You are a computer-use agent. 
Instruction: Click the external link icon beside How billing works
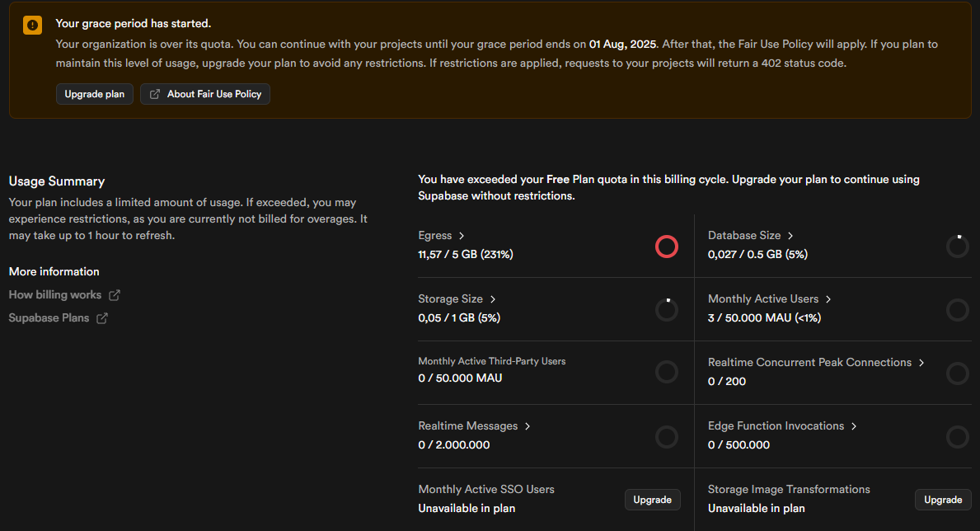(x=115, y=295)
